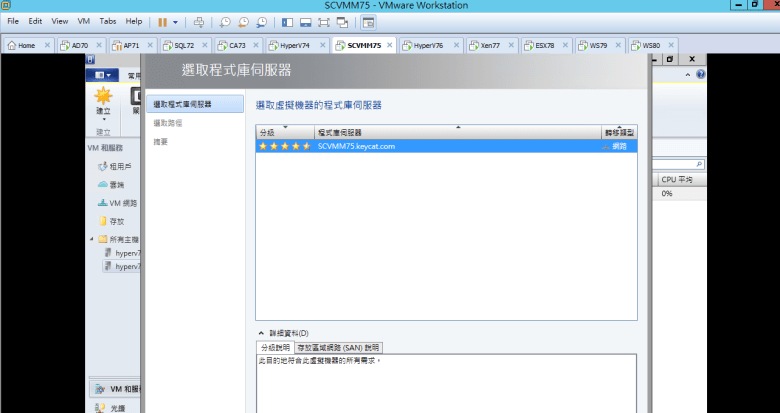Enter full screen mode via toolbar icon

click(324, 21)
